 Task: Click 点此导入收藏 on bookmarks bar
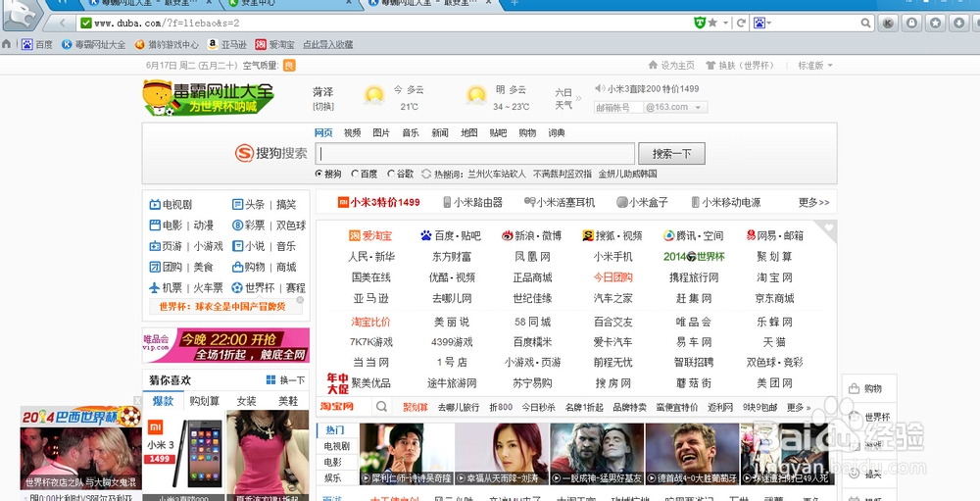pyautogui.click(x=328, y=44)
